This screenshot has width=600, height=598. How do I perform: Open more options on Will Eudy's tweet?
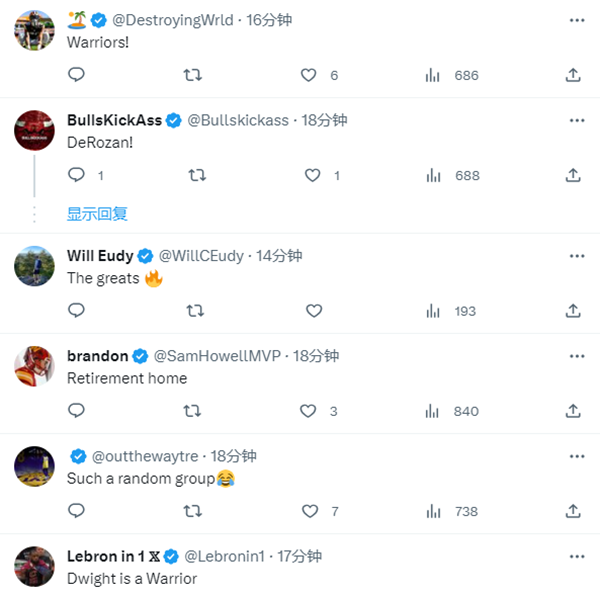click(x=576, y=255)
